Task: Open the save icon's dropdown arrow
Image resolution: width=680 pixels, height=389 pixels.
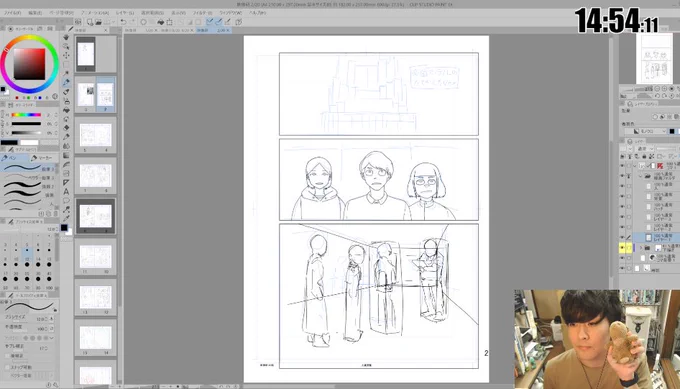Action: (x=114, y=22)
